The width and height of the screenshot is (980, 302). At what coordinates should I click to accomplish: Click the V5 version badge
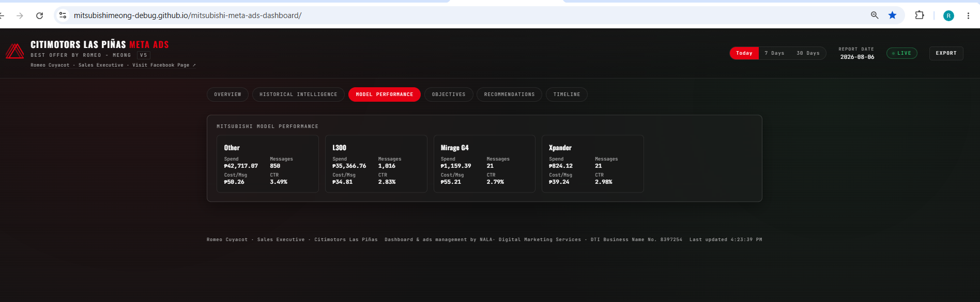click(x=144, y=55)
